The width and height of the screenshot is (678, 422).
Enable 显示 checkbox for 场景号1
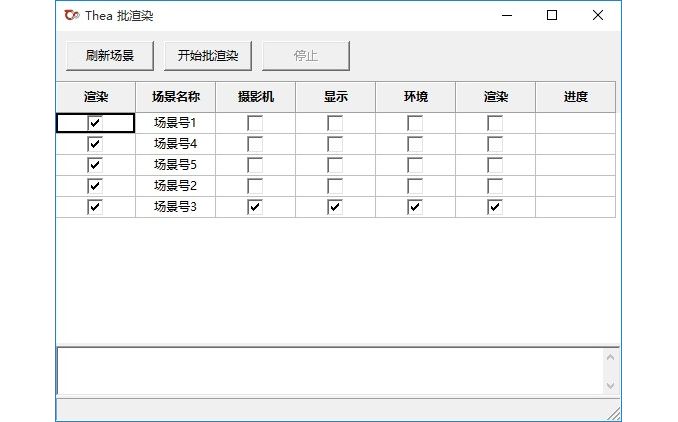(335, 123)
